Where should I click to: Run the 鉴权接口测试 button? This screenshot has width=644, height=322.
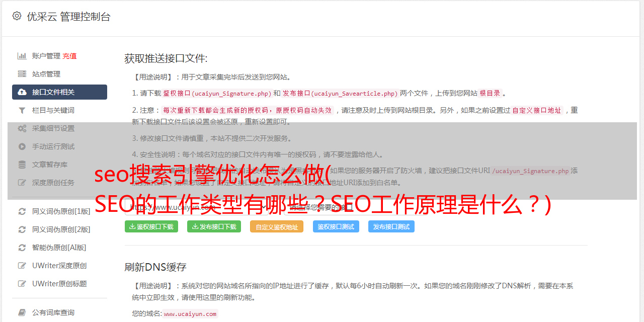[x=336, y=226]
